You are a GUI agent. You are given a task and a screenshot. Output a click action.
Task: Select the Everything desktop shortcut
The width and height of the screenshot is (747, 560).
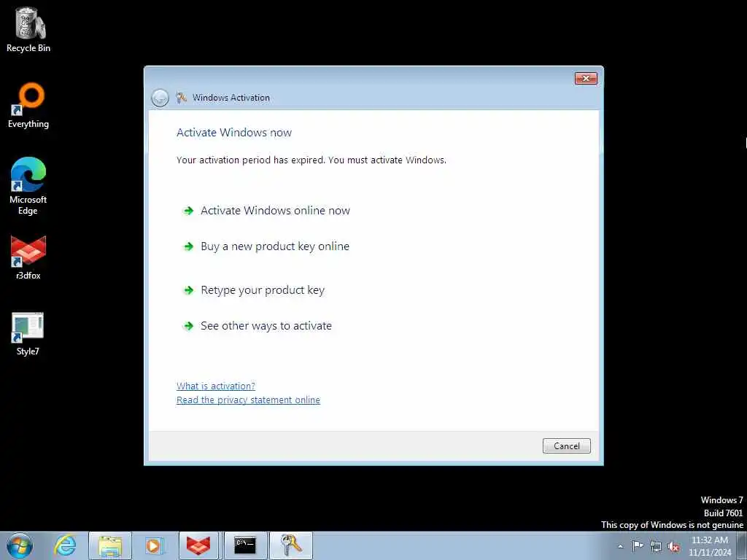(28, 105)
